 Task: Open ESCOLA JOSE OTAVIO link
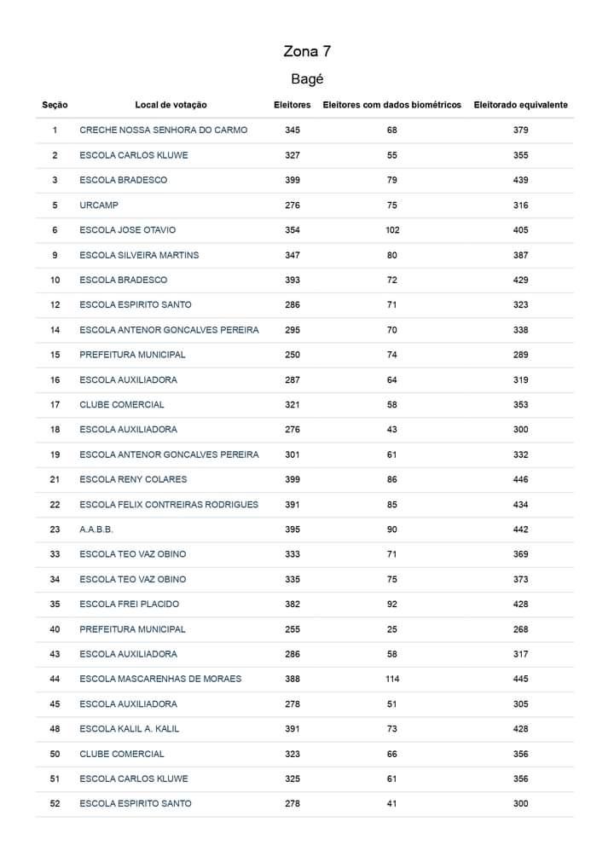127,229
